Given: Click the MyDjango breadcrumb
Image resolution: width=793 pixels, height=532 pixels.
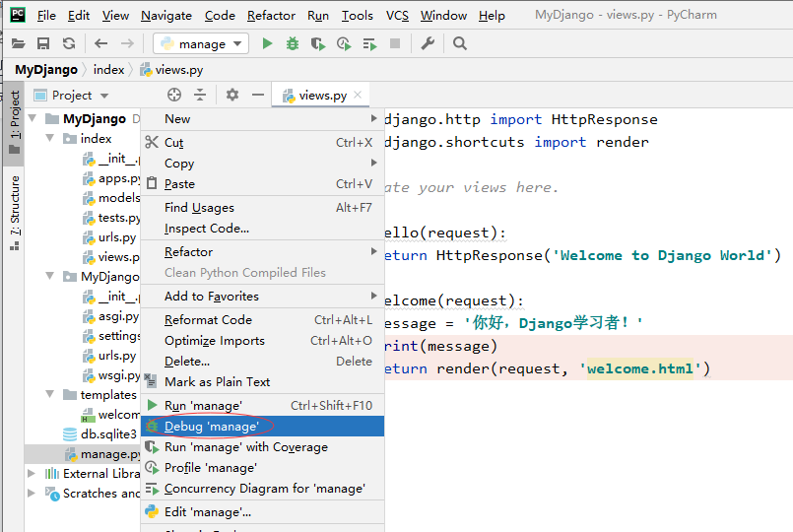Looking at the screenshot, I should (x=46, y=70).
